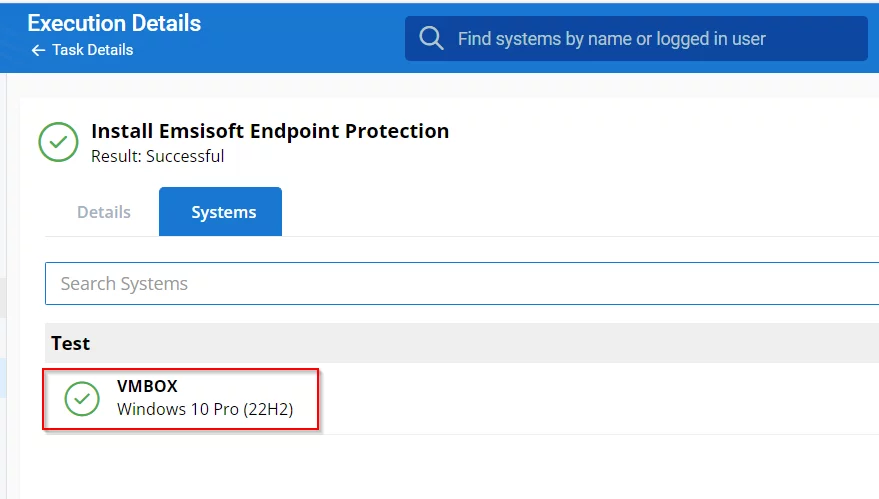Click the green checkmark icon next to VMBOX
Image resolution: width=879 pixels, height=499 pixels.
click(x=82, y=398)
